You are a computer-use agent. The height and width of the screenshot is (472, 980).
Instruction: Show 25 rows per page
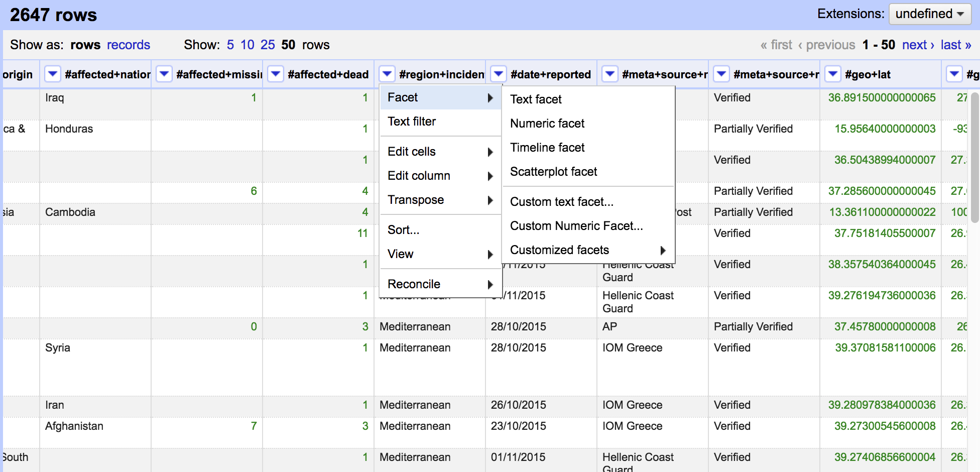pyautogui.click(x=268, y=45)
